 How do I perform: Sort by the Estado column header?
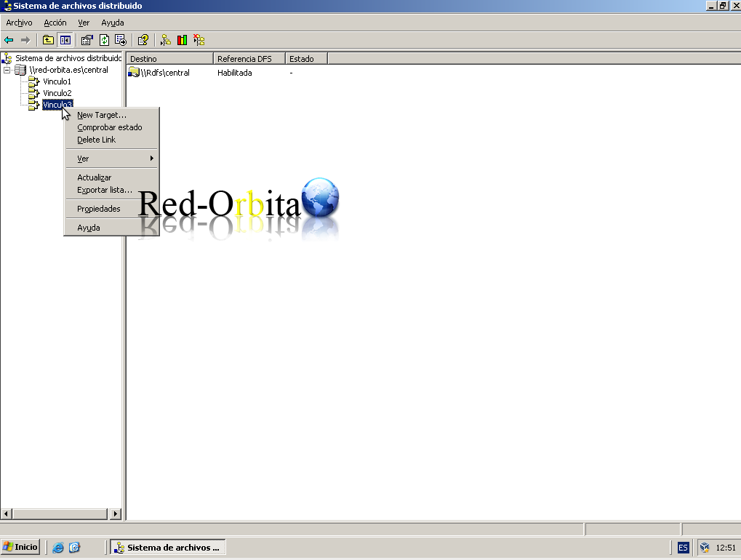pos(307,59)
